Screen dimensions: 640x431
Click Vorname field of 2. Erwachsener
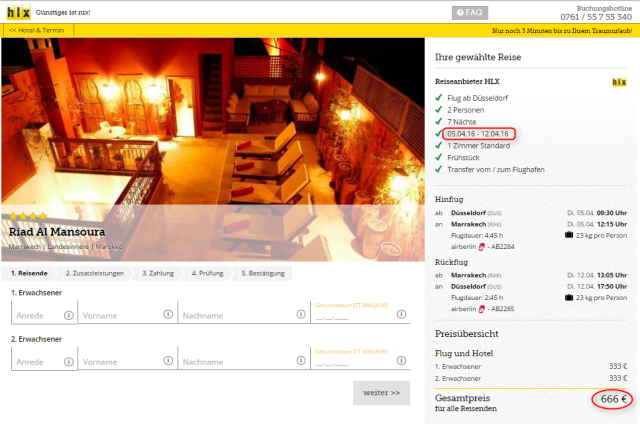click(x=127, y=359)
